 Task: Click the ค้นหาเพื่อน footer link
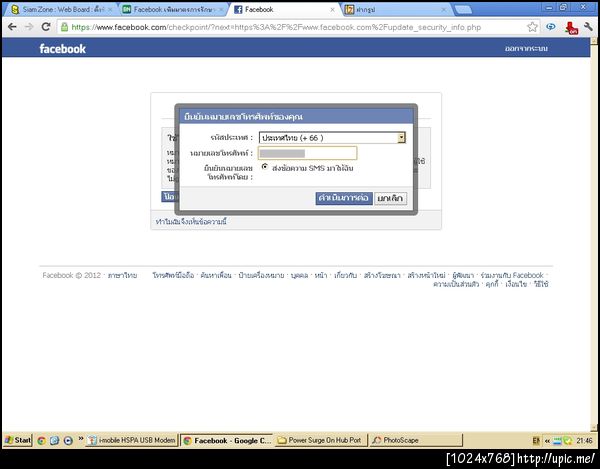[x=216, y=275]
